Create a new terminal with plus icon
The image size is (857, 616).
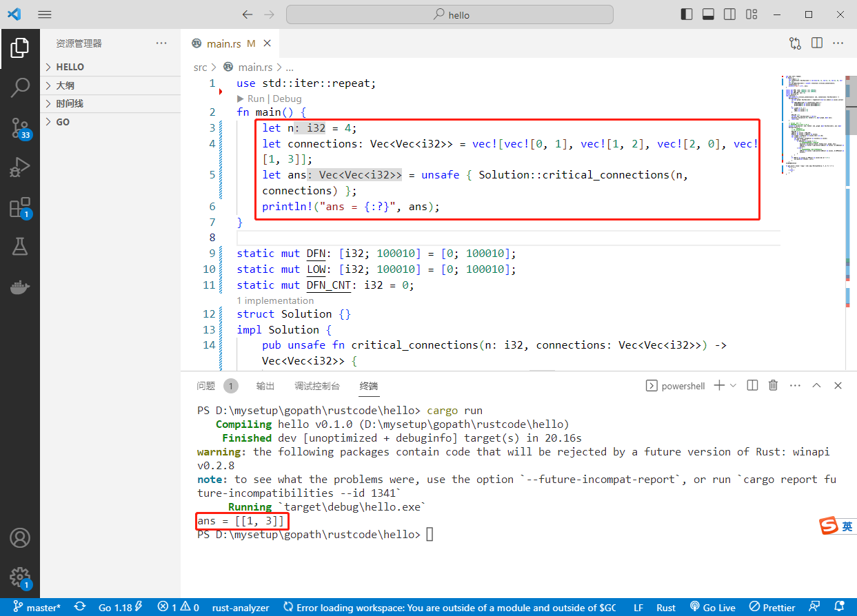(719, 385)
